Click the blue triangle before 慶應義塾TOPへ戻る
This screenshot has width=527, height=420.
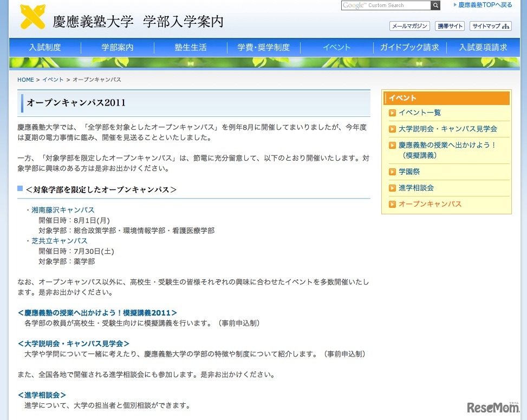454,5
